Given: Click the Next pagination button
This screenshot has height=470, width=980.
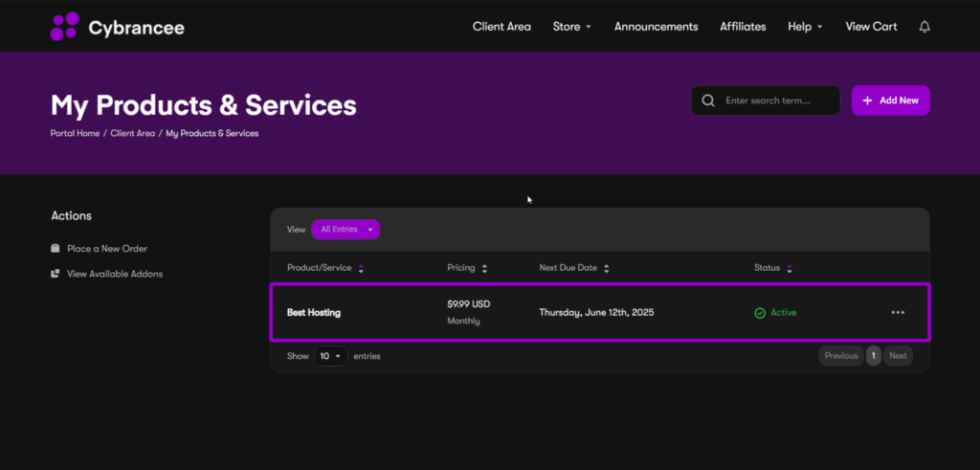Looking at the screenshot, I should click(x=898, y=356).
